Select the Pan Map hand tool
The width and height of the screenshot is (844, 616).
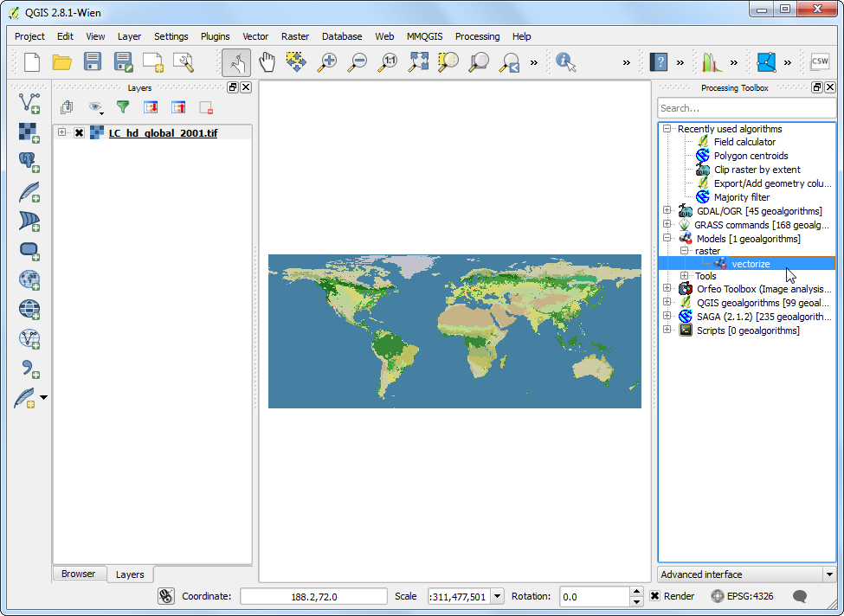(x=267, y=62)
